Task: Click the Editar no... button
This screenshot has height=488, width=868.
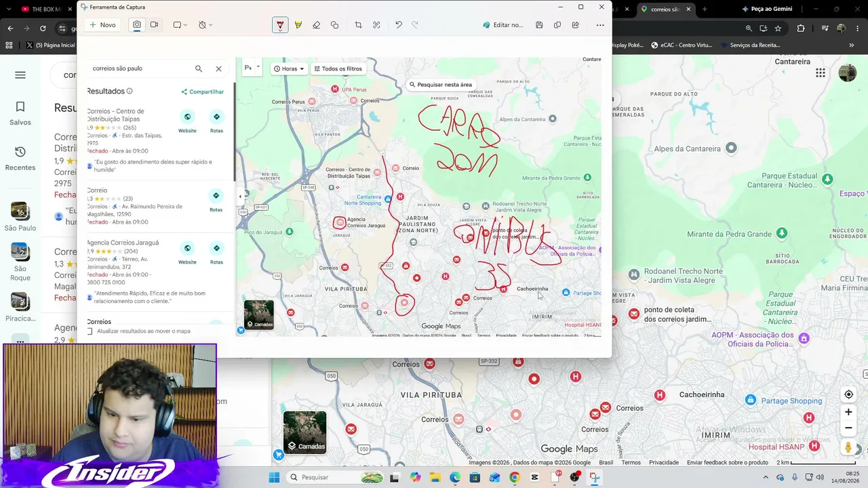Action: pyautogui.click(x=503, y=25)
